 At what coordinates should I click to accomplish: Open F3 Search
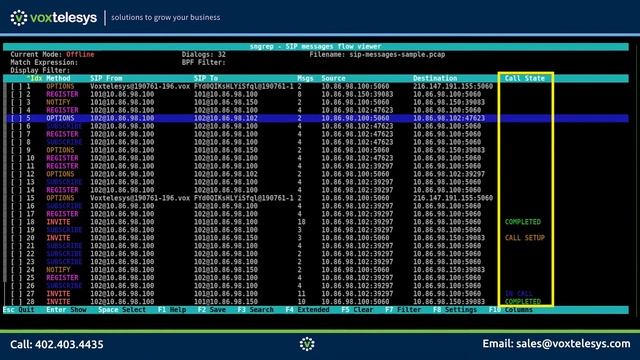pos(256,310)
